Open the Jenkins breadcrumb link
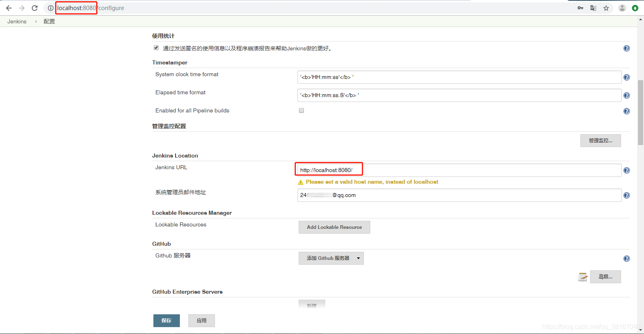 click(x=17, y=21)
